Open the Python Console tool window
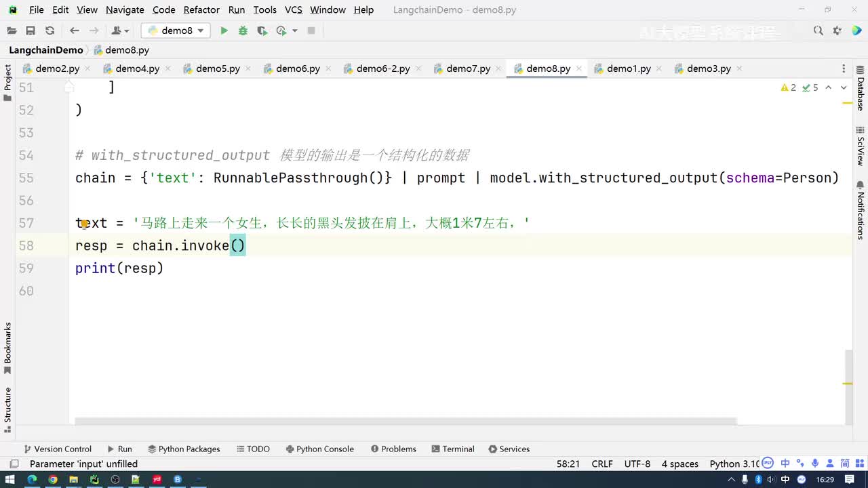 point(319,449)
